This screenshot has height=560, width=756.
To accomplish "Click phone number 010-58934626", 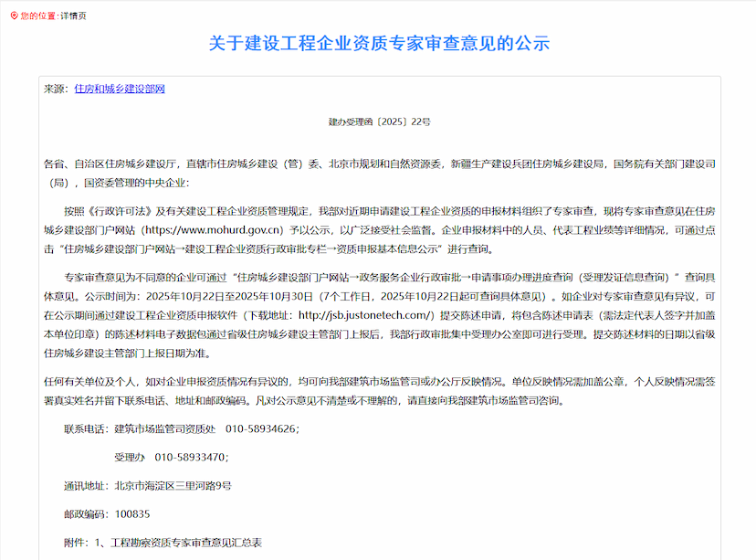I will pos(261,428).
